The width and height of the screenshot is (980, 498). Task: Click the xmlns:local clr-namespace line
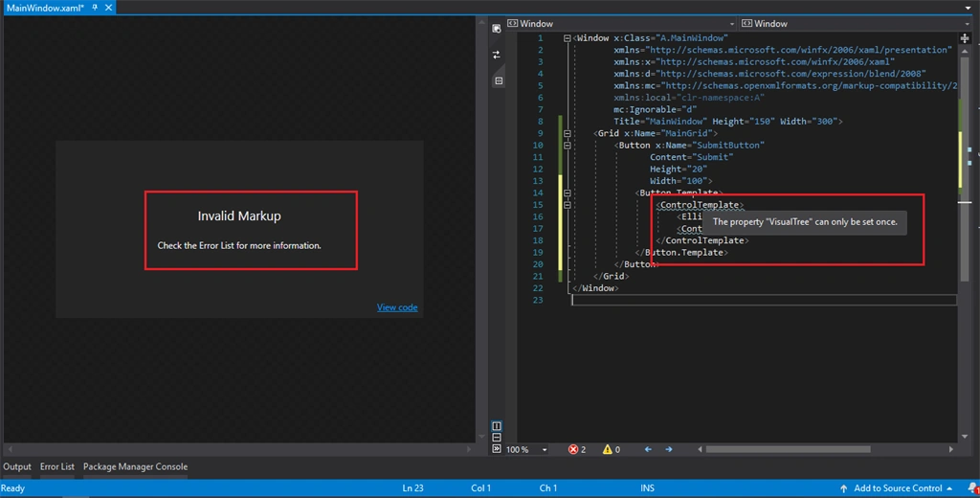point(689,98)
